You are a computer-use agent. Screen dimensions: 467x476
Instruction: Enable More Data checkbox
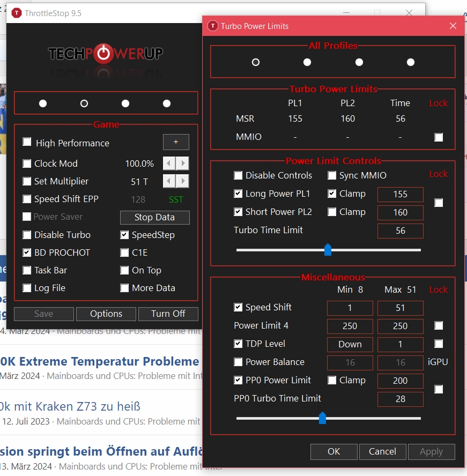pos(124,288)
